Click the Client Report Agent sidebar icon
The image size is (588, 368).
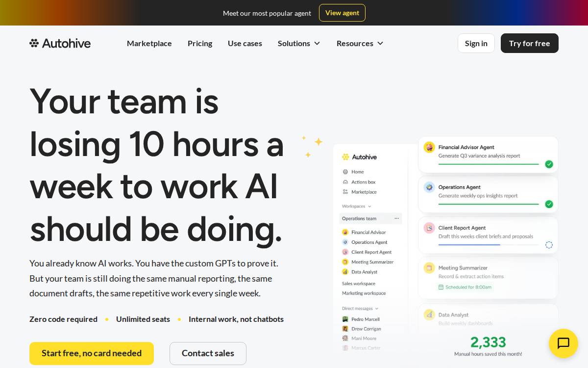point(345,252)
